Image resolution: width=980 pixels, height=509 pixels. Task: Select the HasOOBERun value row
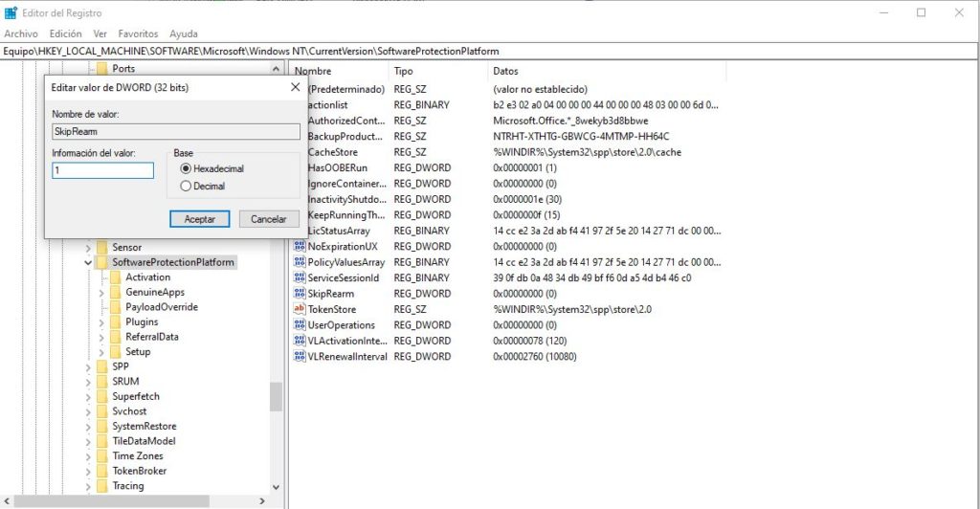coord(509,167)
